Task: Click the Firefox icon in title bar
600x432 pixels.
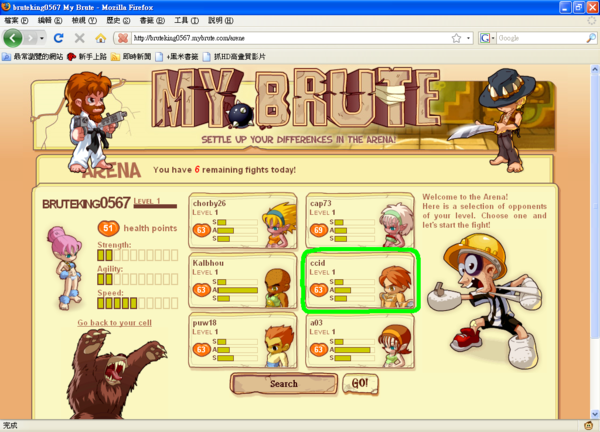Action: point(6,7)
